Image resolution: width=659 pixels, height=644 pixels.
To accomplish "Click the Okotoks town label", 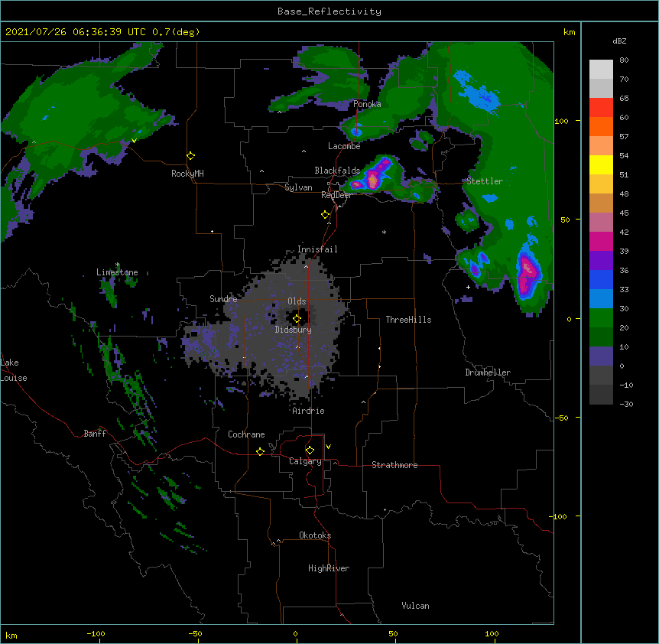I will pos(315,535).
